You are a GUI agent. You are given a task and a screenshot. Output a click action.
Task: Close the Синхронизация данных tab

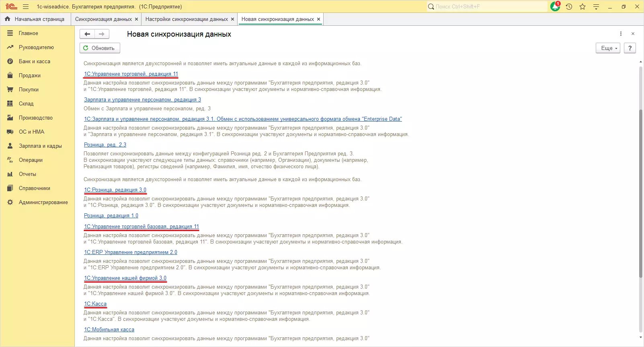[137, 19]
